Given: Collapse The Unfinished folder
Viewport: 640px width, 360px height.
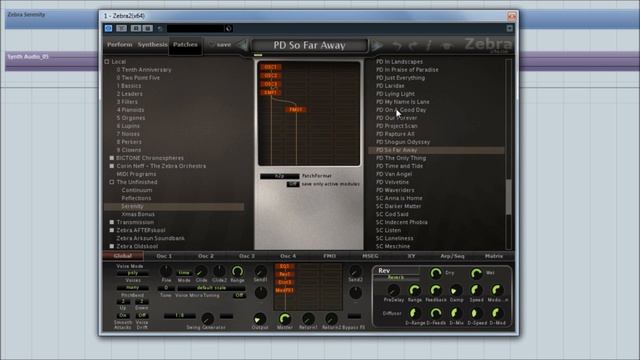Looking at the screenshot, I should [112, 182].
